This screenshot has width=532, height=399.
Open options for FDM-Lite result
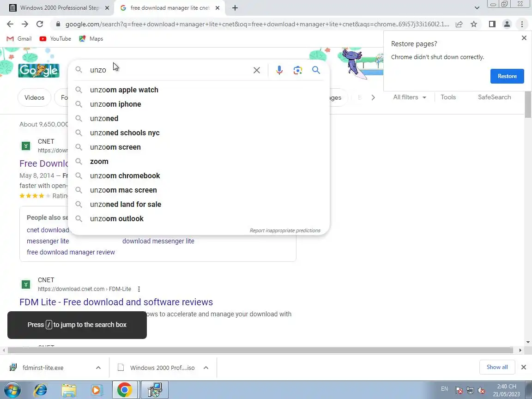[x=139, y=289]
